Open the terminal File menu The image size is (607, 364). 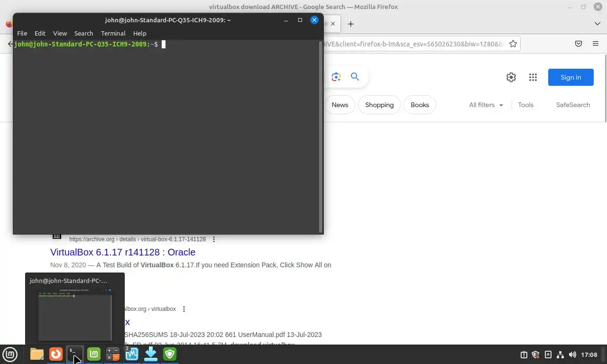pyautogui.click(x=22, y=33)
